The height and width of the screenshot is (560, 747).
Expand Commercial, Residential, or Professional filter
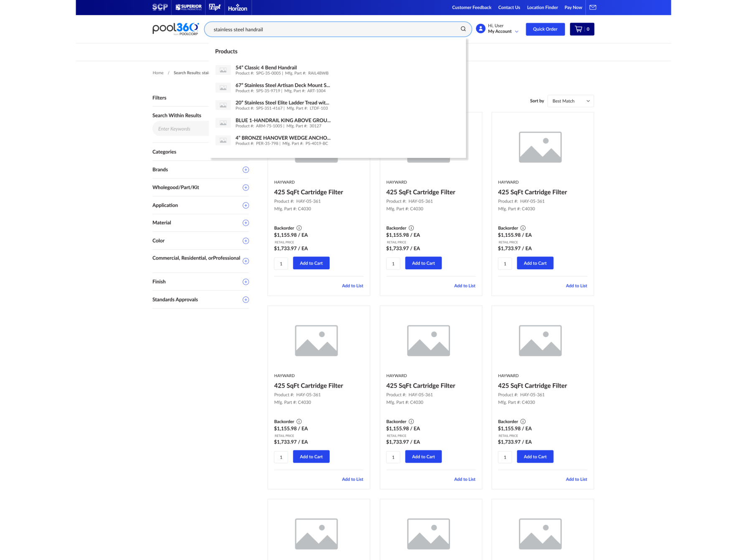[246, 261]
